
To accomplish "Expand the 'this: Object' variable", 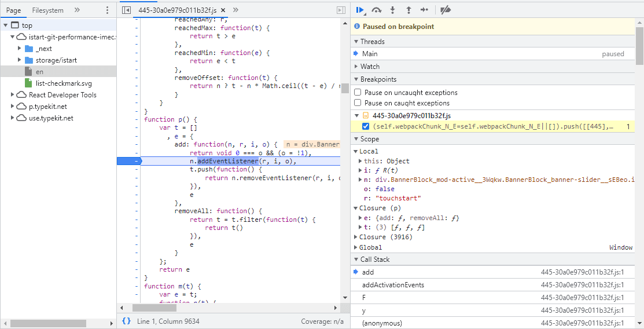I will (x=360, y=161).
